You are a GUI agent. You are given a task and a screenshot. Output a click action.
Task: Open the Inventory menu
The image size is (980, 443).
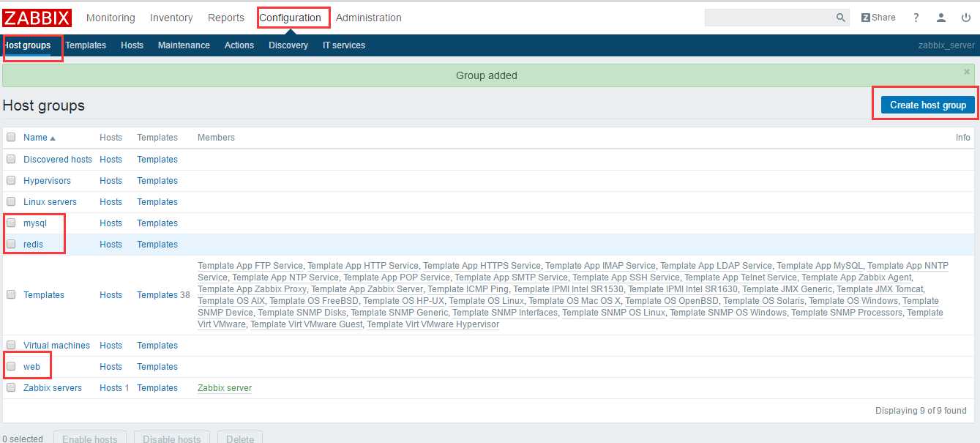point(171,18)
